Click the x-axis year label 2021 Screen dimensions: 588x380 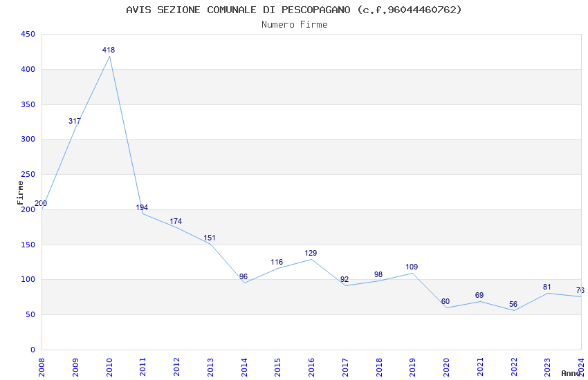[480, 368]
